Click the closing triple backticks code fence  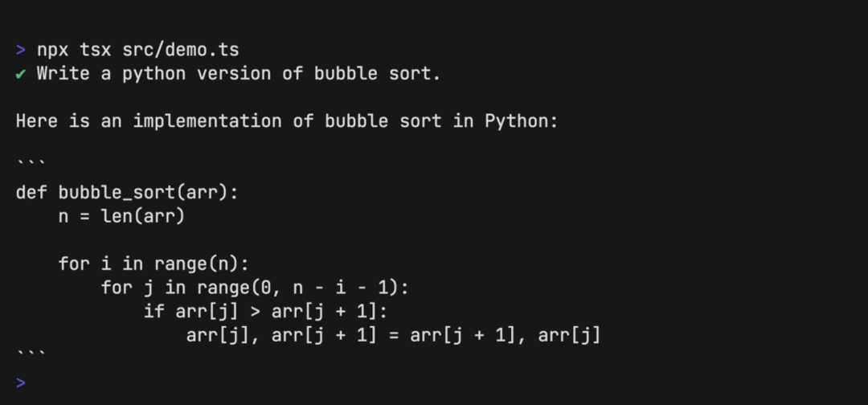point(31,351)
